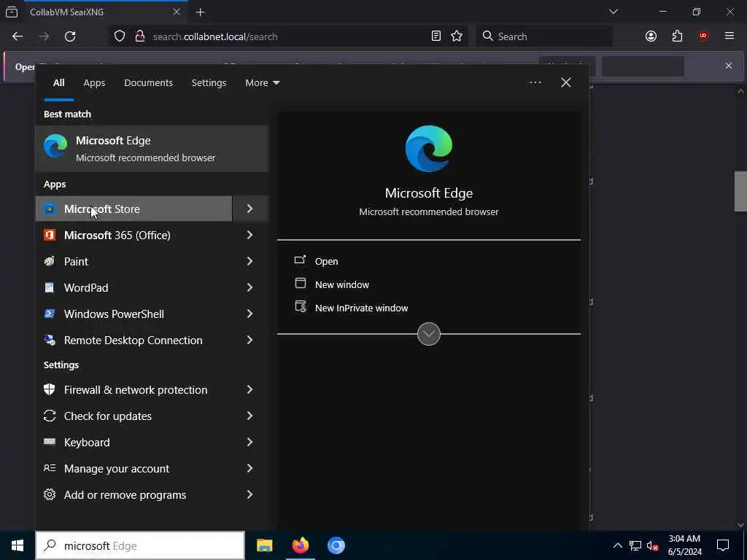747x560 pixels.
Task: Open the More filter dropdown
Action: coord(263,83)
